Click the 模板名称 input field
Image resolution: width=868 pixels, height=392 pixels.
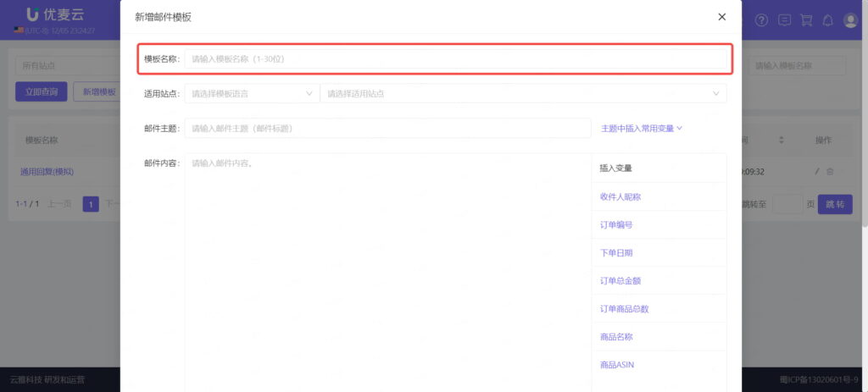[x=455, y=58]
